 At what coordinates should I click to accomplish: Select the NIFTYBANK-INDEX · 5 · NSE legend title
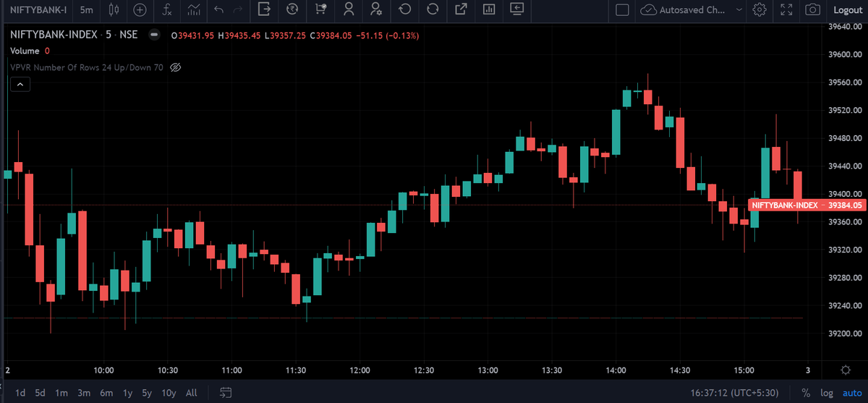click(74, 35)
